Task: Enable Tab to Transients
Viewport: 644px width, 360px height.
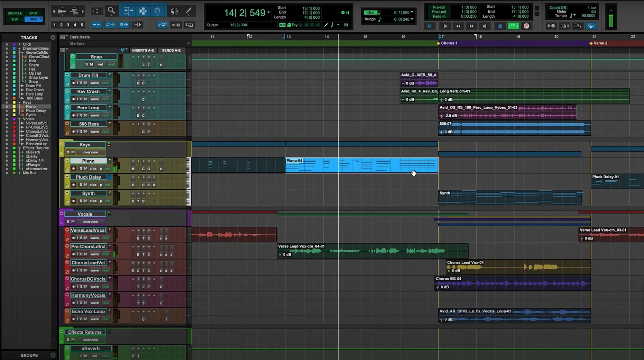Action: coord(96,25)
